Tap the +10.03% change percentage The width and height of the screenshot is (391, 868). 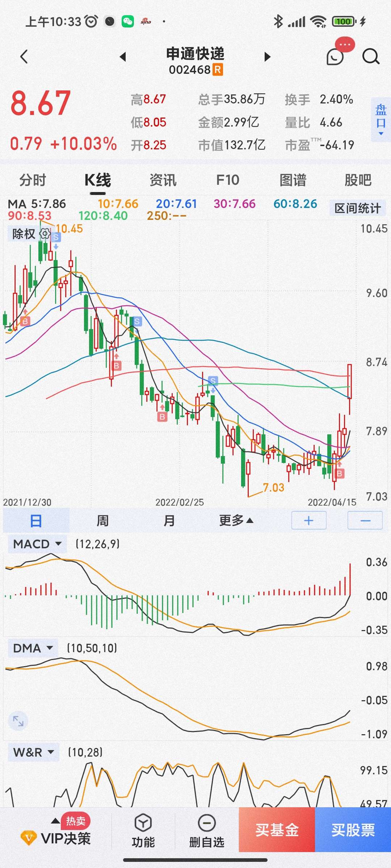pos(84,144)
